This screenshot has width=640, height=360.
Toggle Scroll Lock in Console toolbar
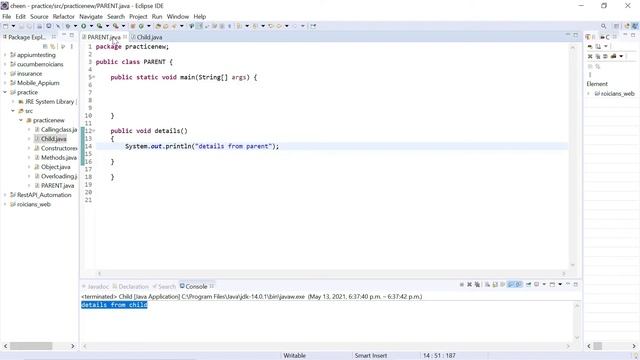(x=495, y=284)
